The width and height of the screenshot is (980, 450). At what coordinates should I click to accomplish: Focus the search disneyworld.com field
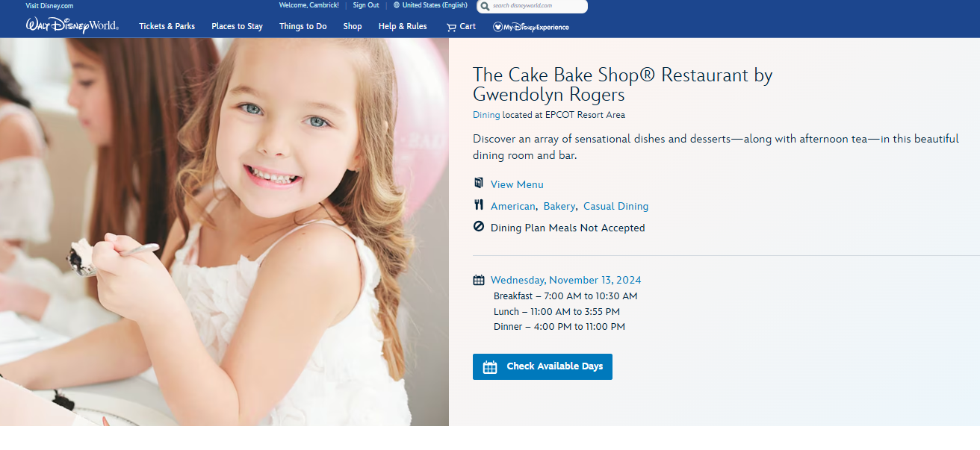click(538, 6)
